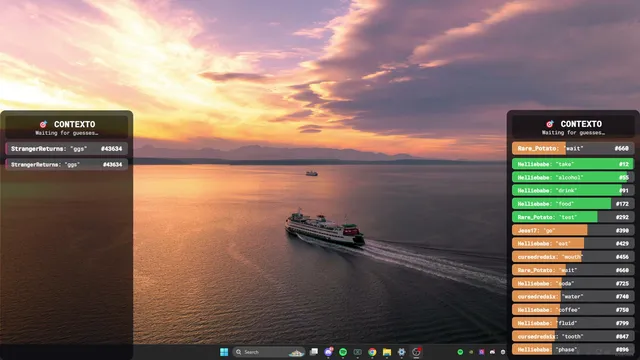The height and width of the screenshot is (360, 640).
Task: Select Rare_Potato's "test" guess ranked #292
Action: pos(573,217)
